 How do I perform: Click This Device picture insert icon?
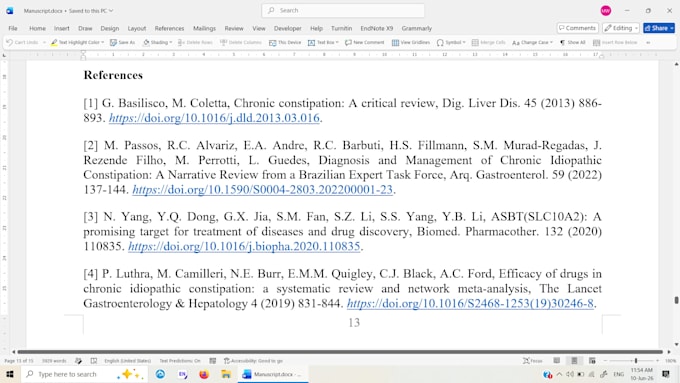coord(272,43)
